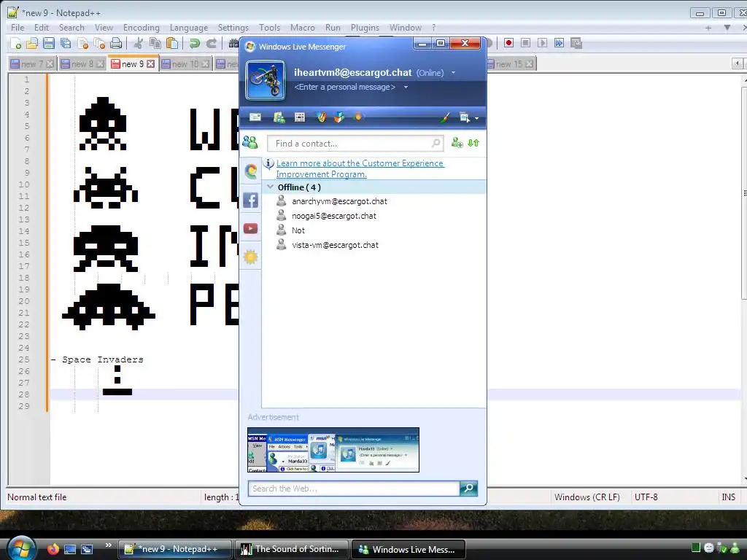
Task: Click the New file icon in Notepad++
Action: [15, 44]
